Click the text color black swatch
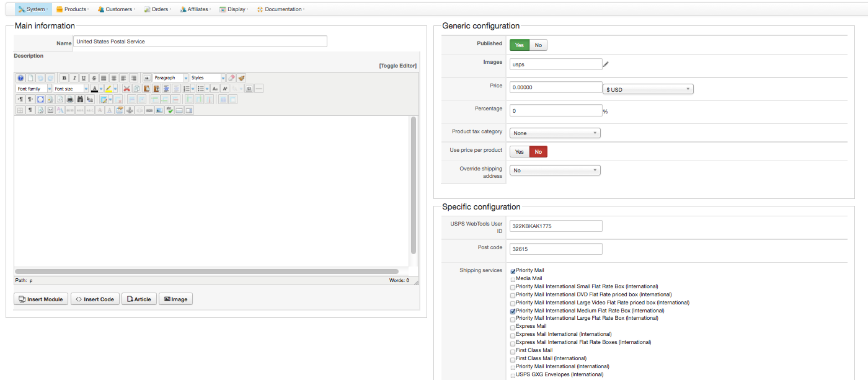Screen dimensions: 868x380 coord(94,89)
